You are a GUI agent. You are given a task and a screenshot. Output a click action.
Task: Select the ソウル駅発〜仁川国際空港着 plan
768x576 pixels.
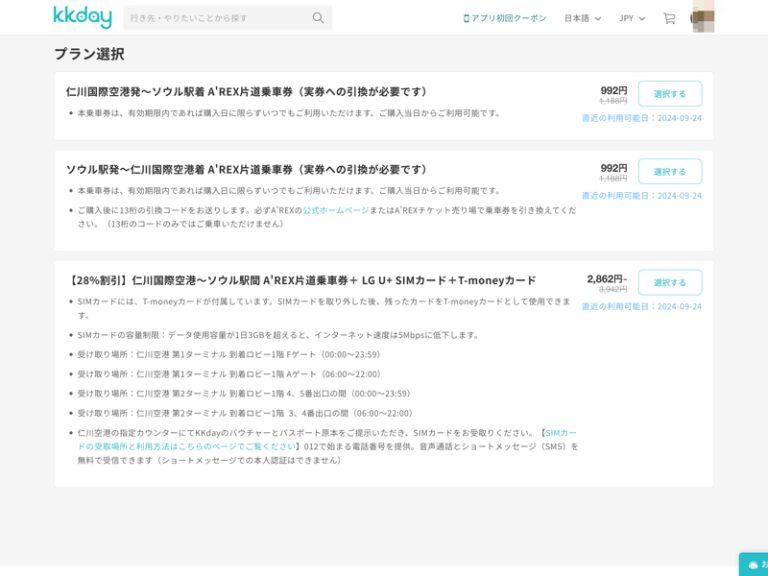(669, 172)
